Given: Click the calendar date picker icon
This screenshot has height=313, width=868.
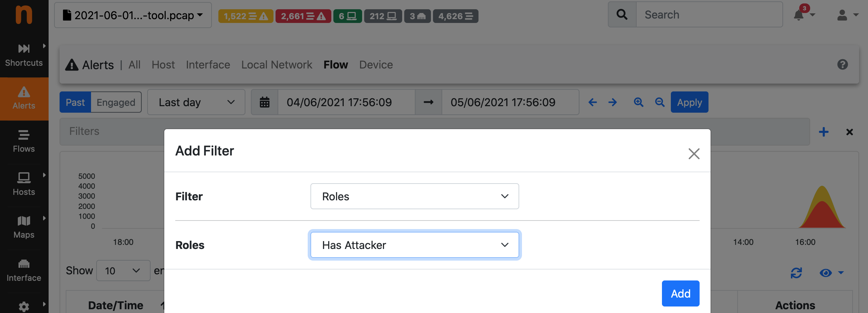Looking at the screenshot, I should click(265, 102).
